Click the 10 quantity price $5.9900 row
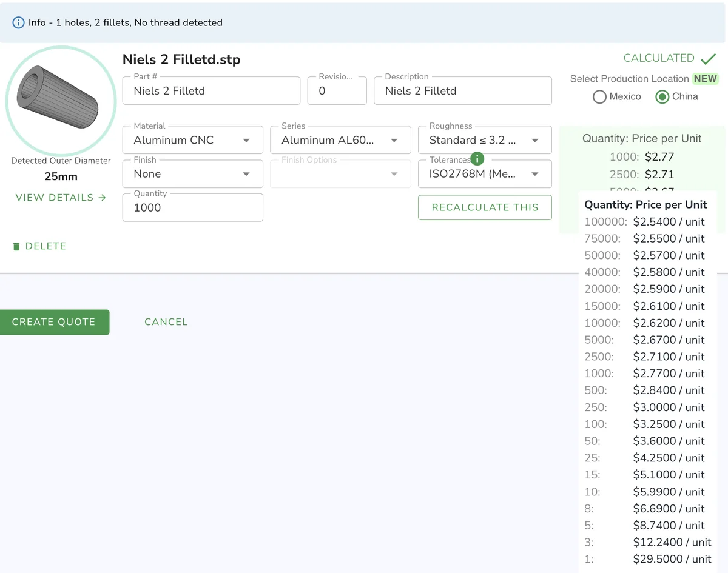The image size is (728, 573). 645,492
